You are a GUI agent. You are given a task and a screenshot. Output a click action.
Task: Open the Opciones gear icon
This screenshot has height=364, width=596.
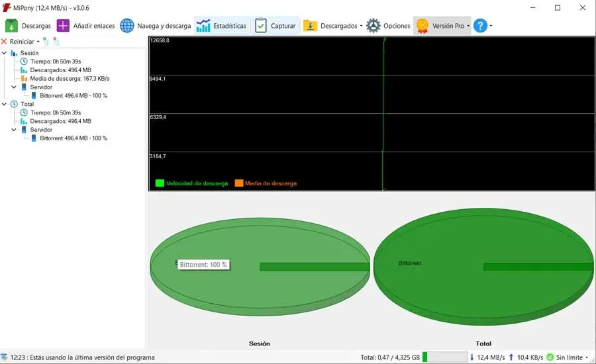(373, 26)
